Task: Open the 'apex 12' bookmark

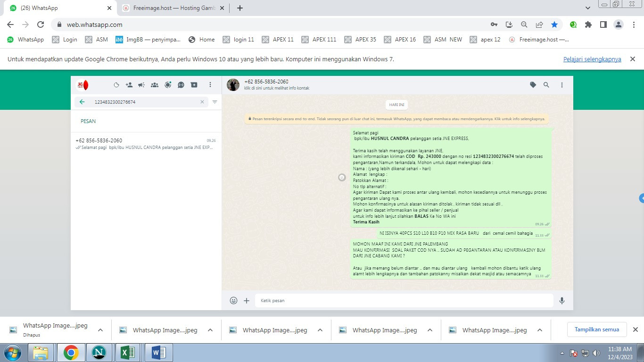Action: 485,40
